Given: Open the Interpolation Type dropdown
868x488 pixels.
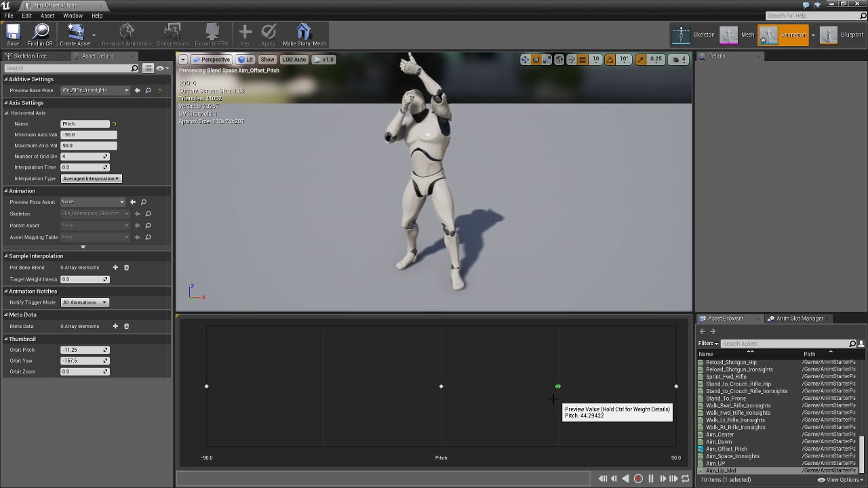Looking at the screenshot, I should coord(91,179).
